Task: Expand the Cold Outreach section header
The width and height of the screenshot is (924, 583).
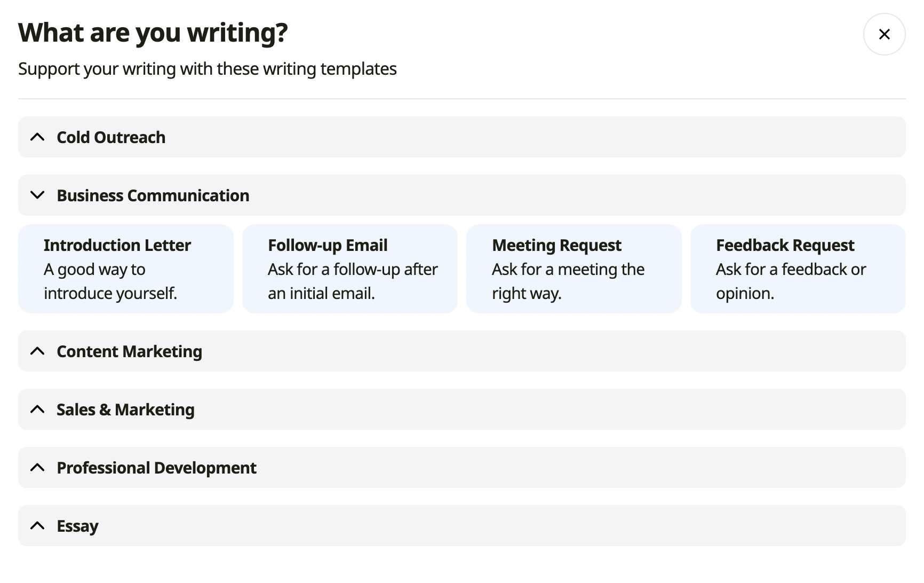Action: pyautogui.click(x=462, y=137)
